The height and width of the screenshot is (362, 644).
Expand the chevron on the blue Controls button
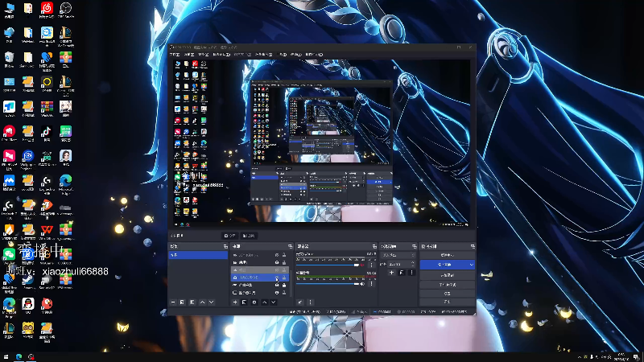(x=472, y=265)
